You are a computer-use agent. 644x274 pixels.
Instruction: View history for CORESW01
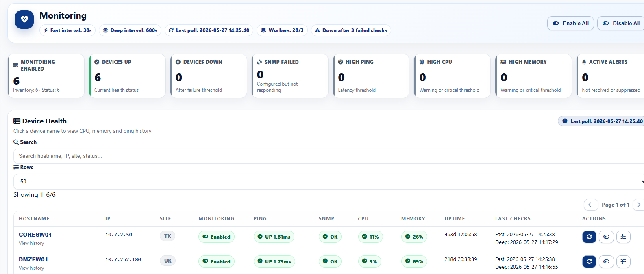coord(31,243)
